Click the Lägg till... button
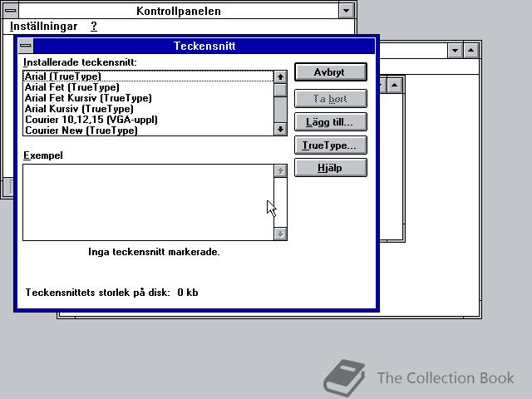 [x=331, y=122]
